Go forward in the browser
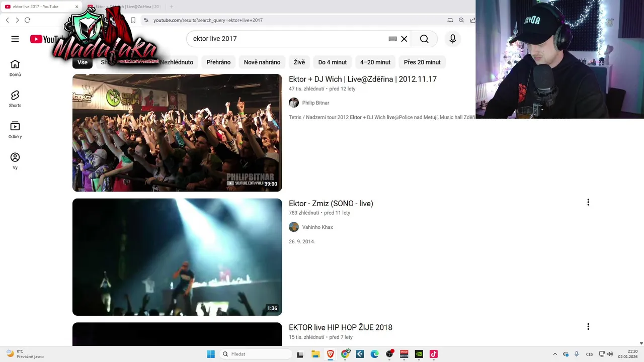This screenshot has height=362, width=644. (x=17, y=20)
